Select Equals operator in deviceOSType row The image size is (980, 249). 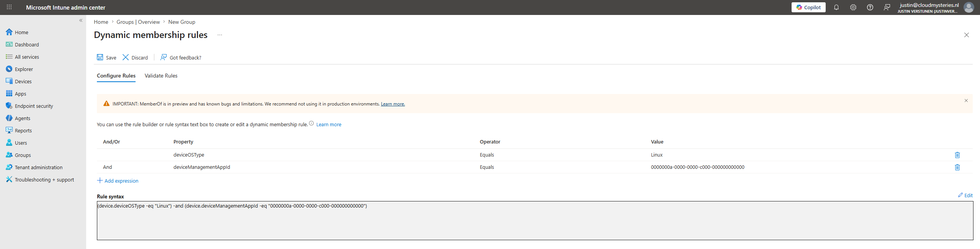coord(487,155)
